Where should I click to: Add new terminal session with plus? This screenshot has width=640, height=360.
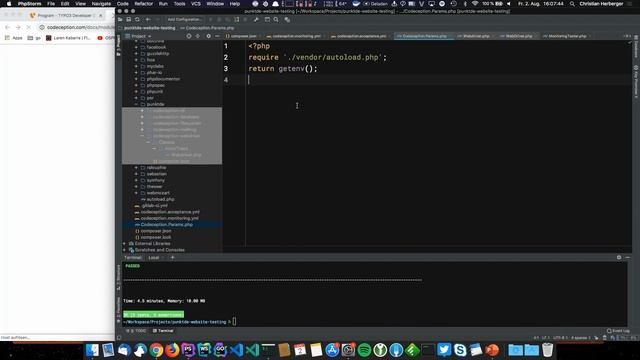(172, 258)
